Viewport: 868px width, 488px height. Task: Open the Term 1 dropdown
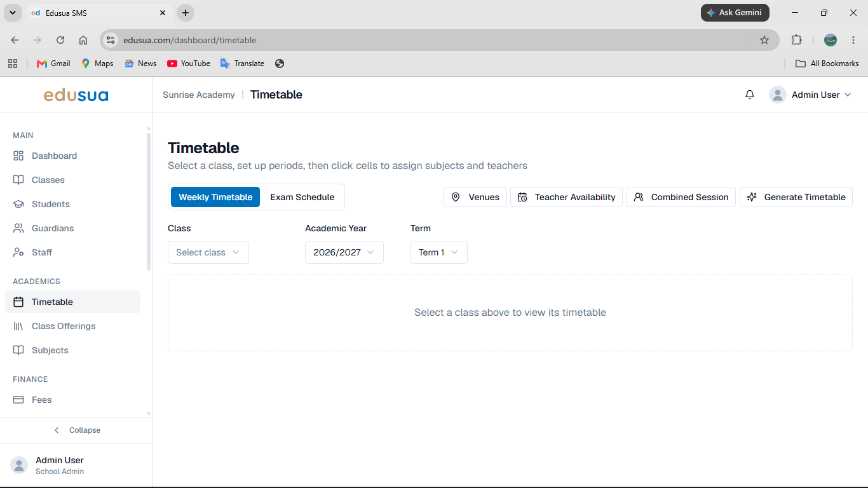439,252
